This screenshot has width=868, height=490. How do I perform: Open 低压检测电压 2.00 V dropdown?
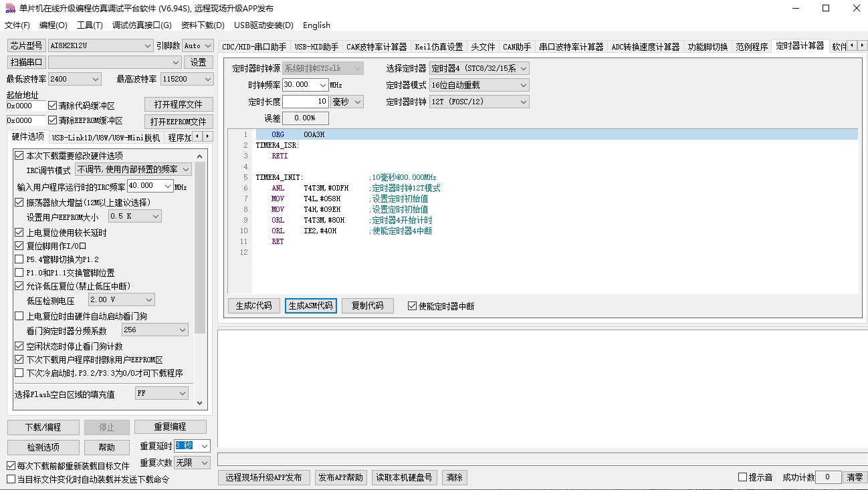121,300
